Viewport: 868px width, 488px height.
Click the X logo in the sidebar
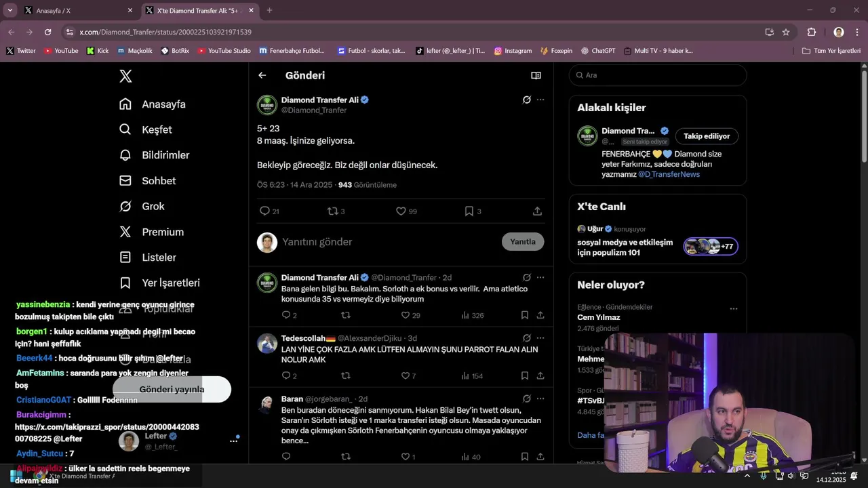tap(125, 76)
